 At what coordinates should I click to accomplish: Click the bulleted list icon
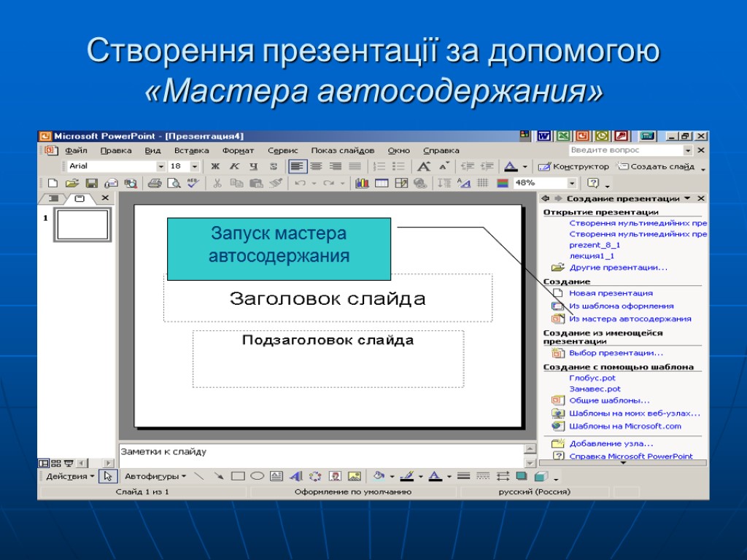pyautogui.click(x=398, y=166)
